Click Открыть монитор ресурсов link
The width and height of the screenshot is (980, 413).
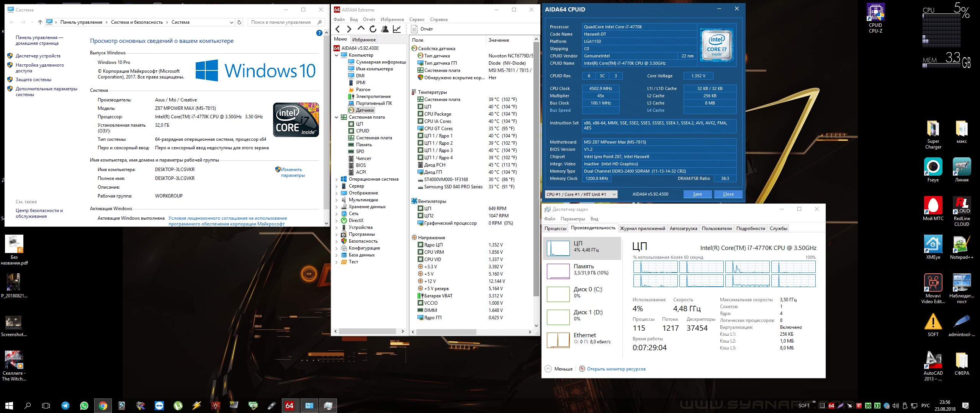click(616, 369)
